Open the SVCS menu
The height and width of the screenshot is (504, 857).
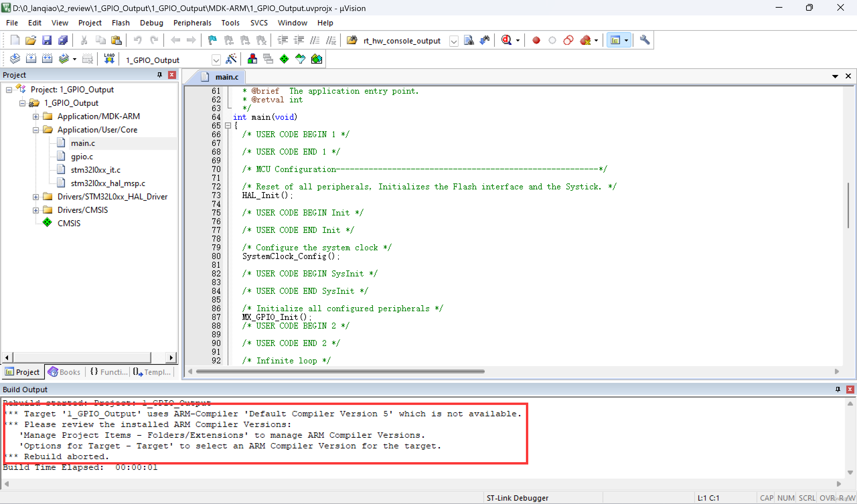[259, 23]
